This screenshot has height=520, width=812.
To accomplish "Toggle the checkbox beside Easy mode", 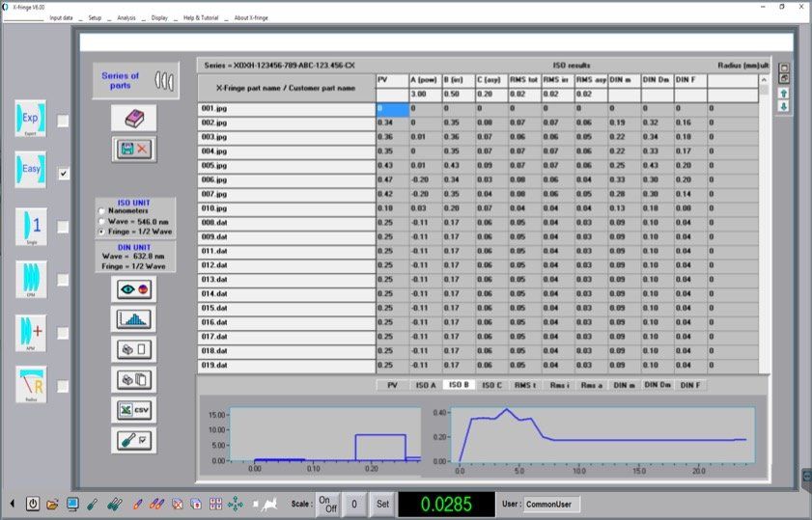I will tap(64, 174).
